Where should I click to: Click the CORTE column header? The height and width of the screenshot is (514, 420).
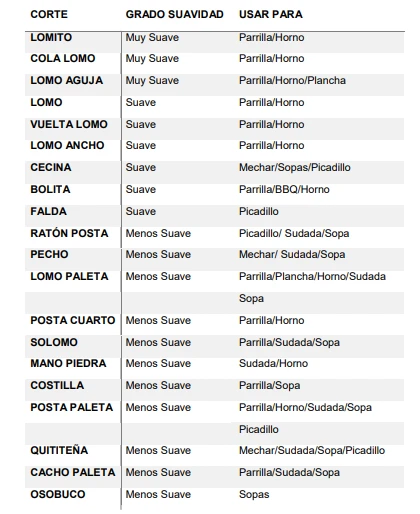click(x=49, y=14)
